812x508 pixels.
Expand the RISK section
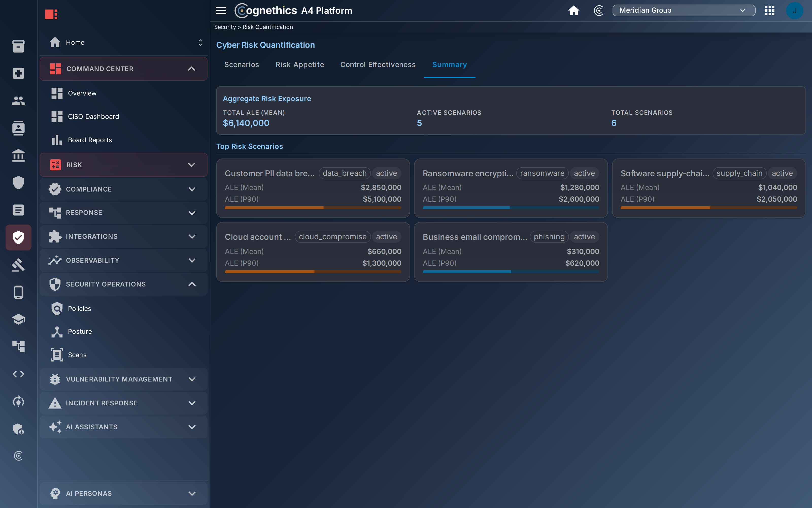tap(124, 165)
